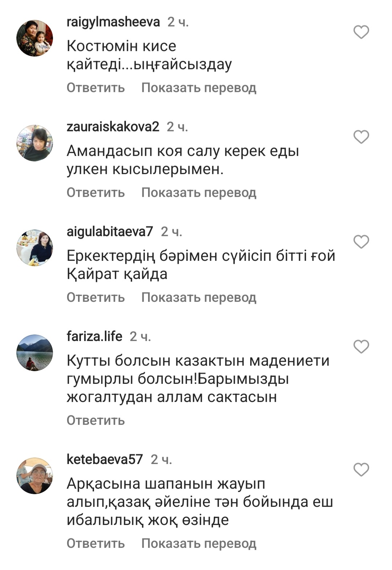Translate ketebaeva57's comment with Показать перевод
392x570 pixels.
point(199,544)
